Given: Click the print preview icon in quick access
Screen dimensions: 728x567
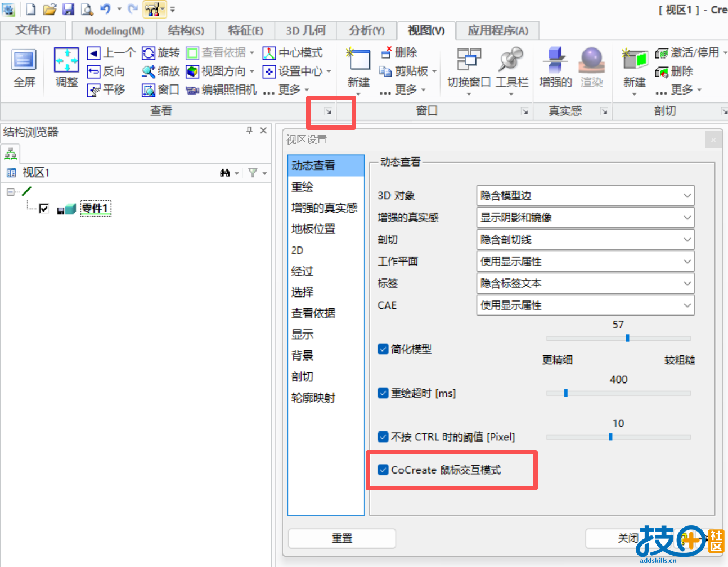Looking at the screenshot, I should (87, 9).
